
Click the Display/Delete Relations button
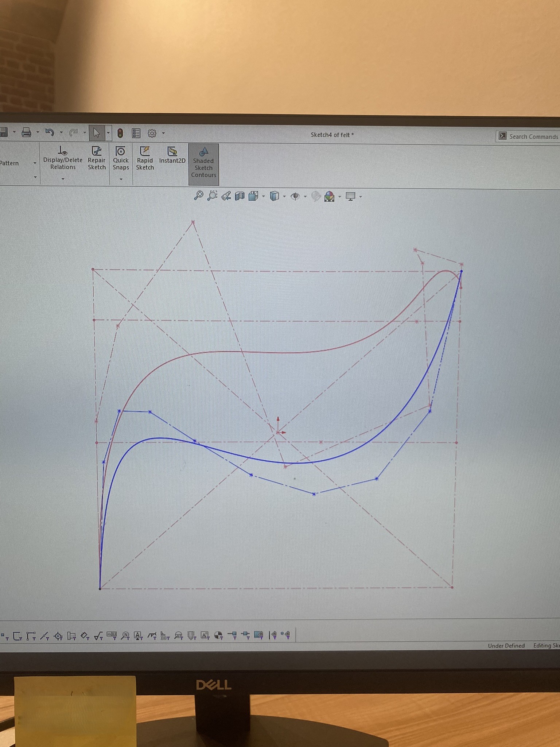point(63,158)
